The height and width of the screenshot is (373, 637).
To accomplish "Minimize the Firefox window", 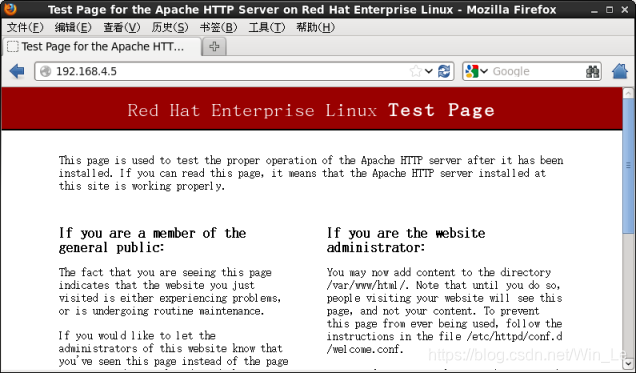I will tap(594, 10).
